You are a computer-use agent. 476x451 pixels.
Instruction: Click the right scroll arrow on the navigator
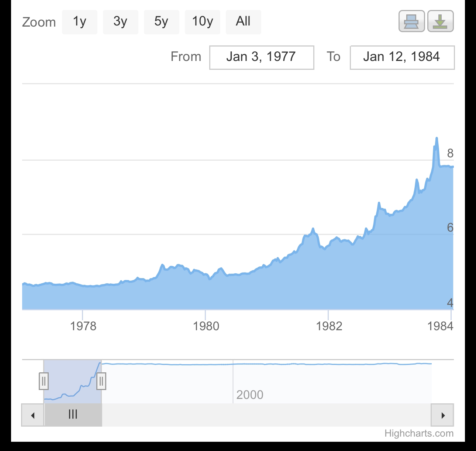(442, 415)
